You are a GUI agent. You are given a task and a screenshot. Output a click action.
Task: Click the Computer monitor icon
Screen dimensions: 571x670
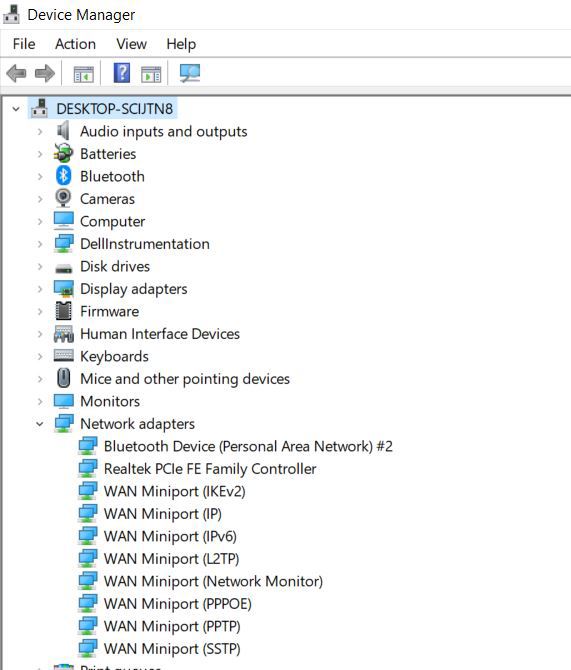point(64,221)
